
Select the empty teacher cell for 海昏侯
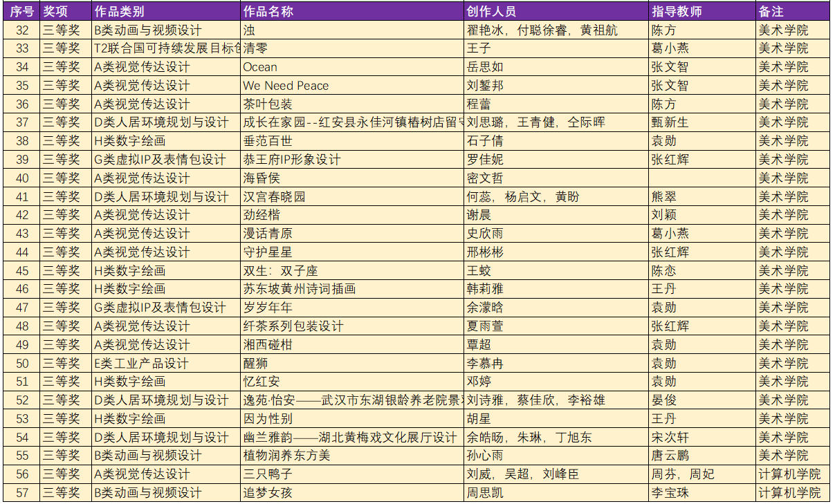tap(701, 178)
